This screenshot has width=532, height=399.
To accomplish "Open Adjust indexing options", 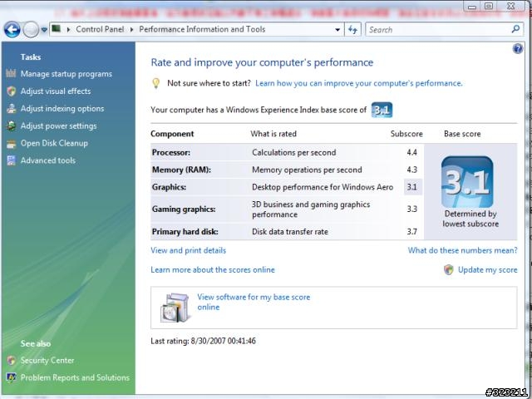I will coord(62,109).
